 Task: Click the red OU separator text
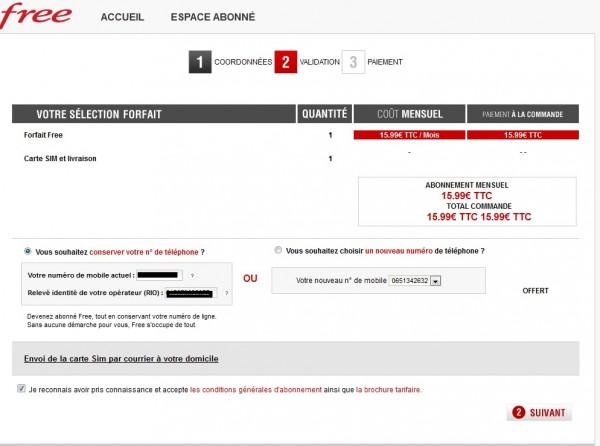point(250,278)
